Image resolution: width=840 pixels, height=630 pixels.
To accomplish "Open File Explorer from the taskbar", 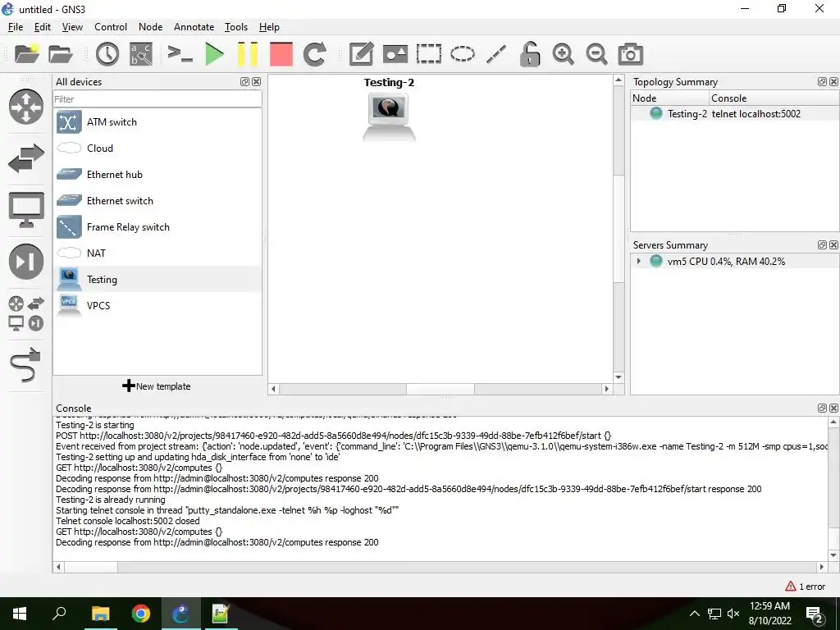I will point(100,614).
